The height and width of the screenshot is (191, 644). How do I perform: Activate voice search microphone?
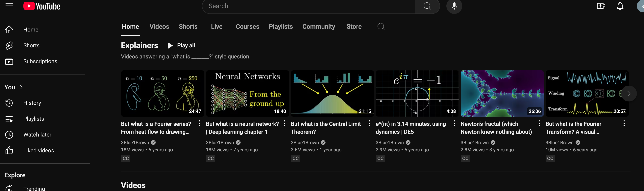(x=454, y=6)
